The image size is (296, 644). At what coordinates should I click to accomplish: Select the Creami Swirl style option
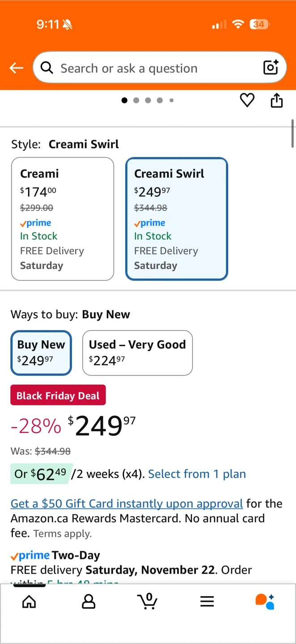coord(177,219)
